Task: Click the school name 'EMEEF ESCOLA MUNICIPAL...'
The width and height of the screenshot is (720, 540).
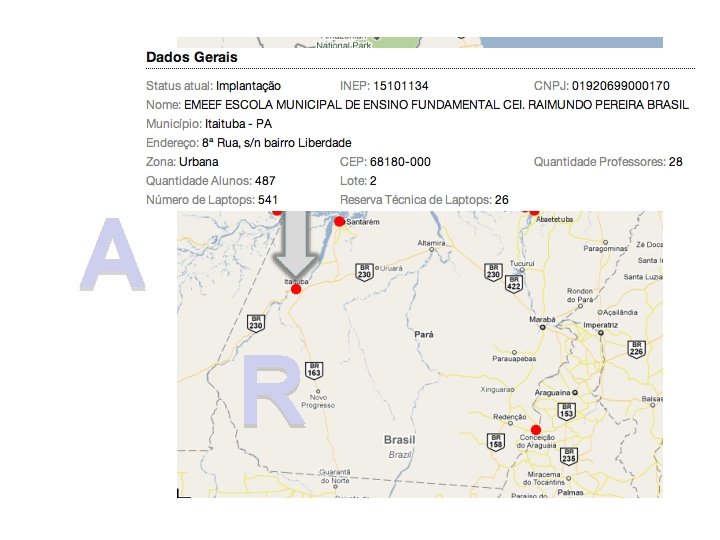Action: coord(436,105)
